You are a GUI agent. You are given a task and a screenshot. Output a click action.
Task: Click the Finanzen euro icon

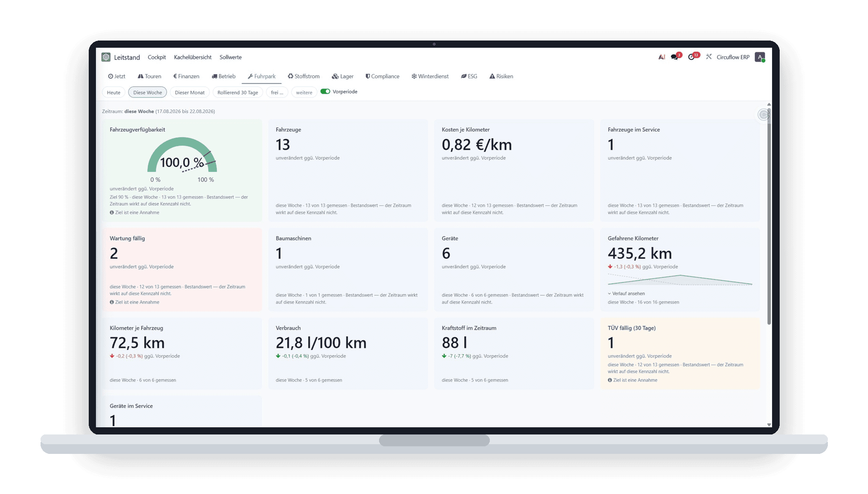click(x=175, y=76)
